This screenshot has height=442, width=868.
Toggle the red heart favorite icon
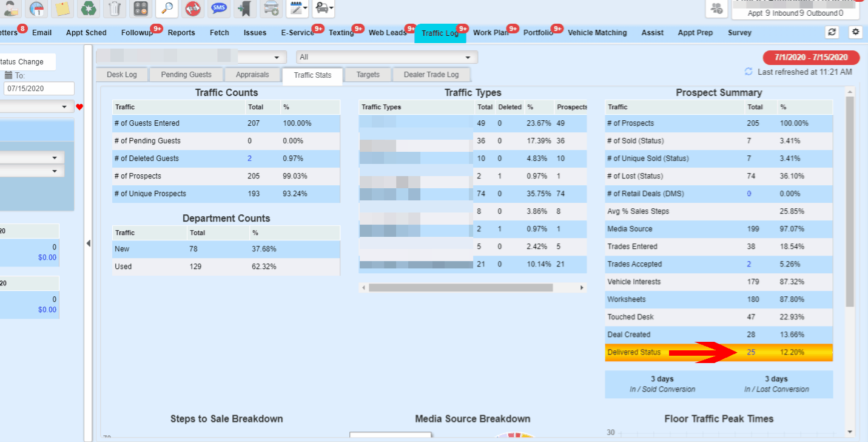pyautogui.click(x=79, y=107)
